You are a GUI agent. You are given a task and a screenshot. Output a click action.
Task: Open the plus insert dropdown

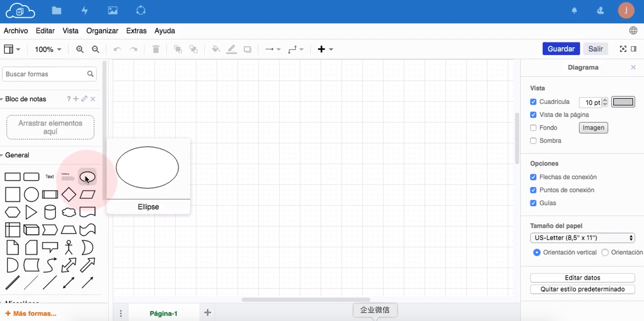(325, 49)
